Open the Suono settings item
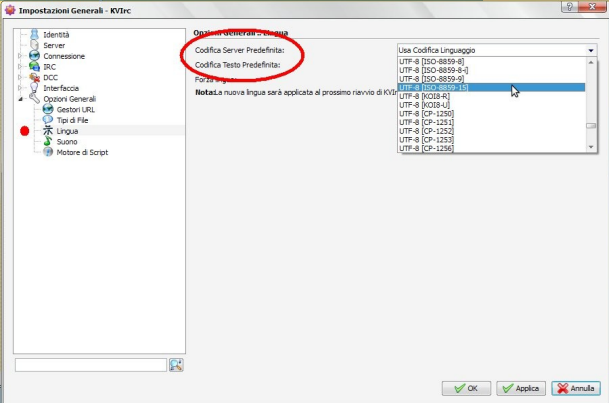Screen dimensions: 609x403 (x=67, y=142)
